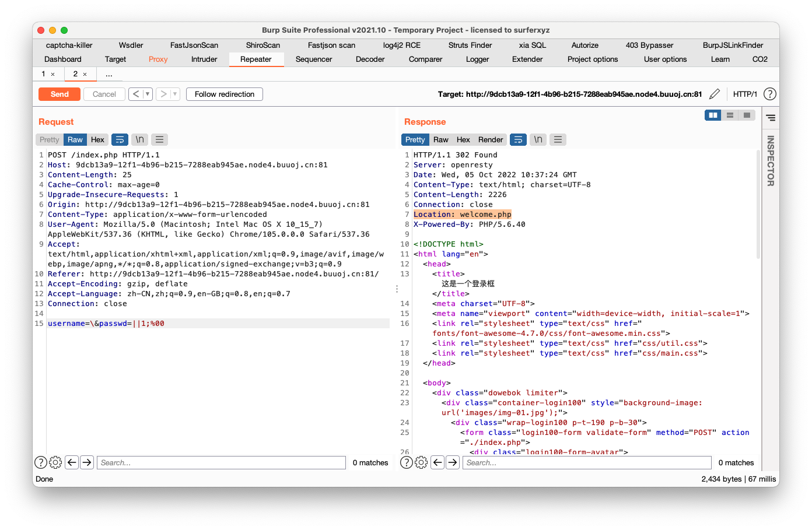Open the Comparer tab
The width and height of the screenshot is (812, 530).
(426, 59)
